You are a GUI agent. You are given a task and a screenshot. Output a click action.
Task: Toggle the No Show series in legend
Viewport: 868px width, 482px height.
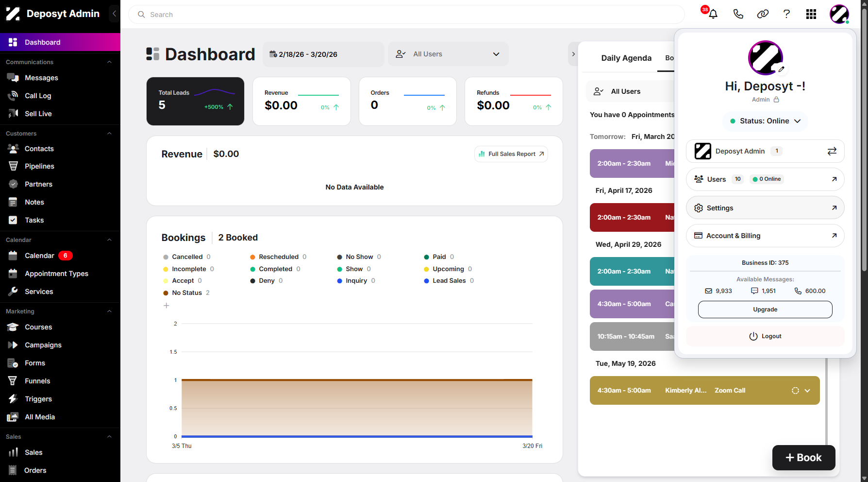(x=359, y=257)
